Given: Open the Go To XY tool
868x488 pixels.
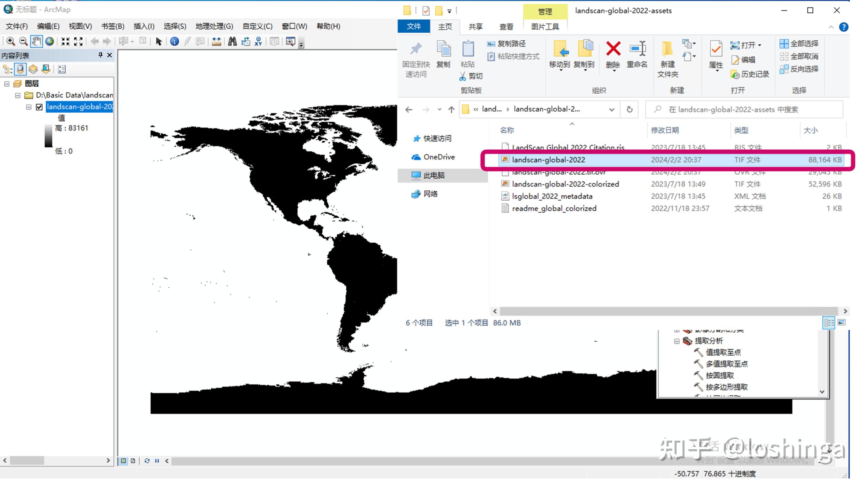Looking at the screenshot, I should [x=258, y=41].
